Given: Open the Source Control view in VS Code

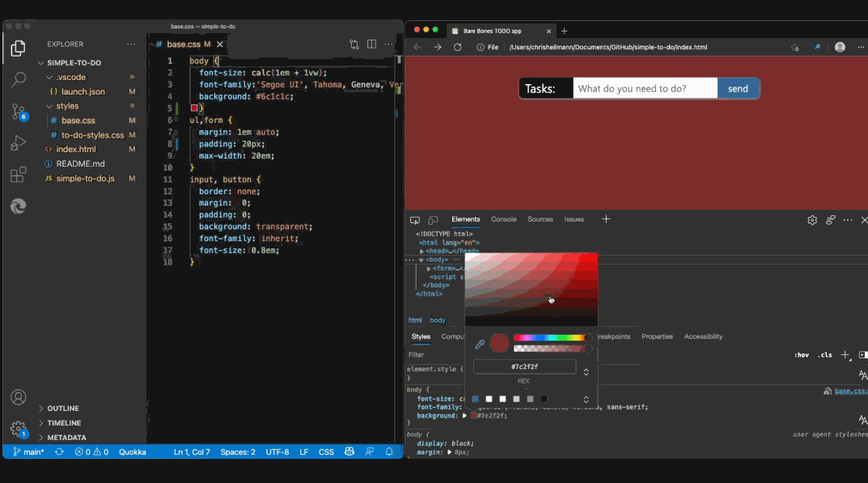Looking at the screenshot, I should point(19,112).
